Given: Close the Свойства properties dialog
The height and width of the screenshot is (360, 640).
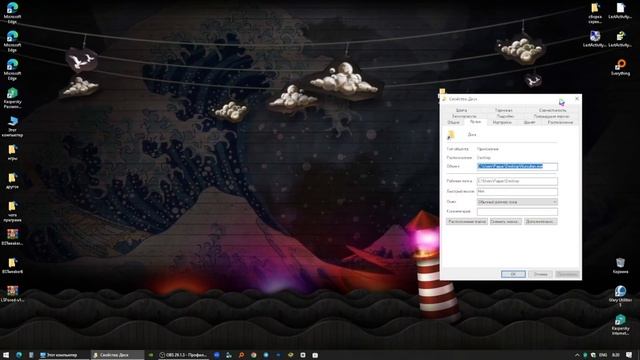Looking at the screenshot, I should pos(577,99).
